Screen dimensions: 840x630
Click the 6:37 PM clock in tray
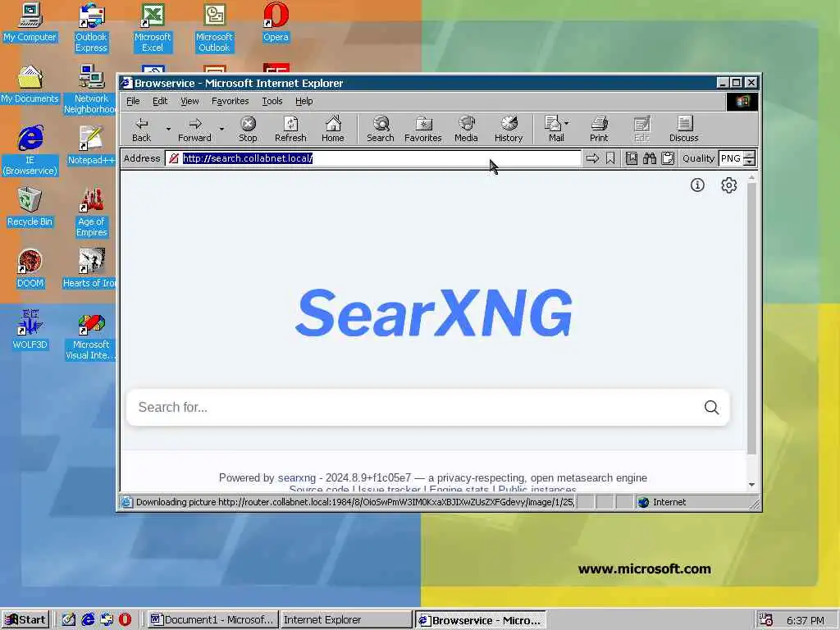pyautogui.click(x=806, y=620)
